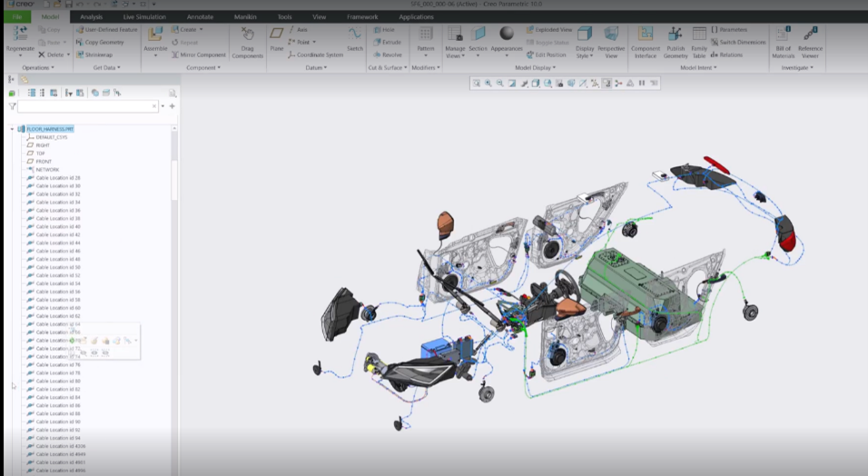Toggle Perspective View on the model

click(x=611, y=35)
